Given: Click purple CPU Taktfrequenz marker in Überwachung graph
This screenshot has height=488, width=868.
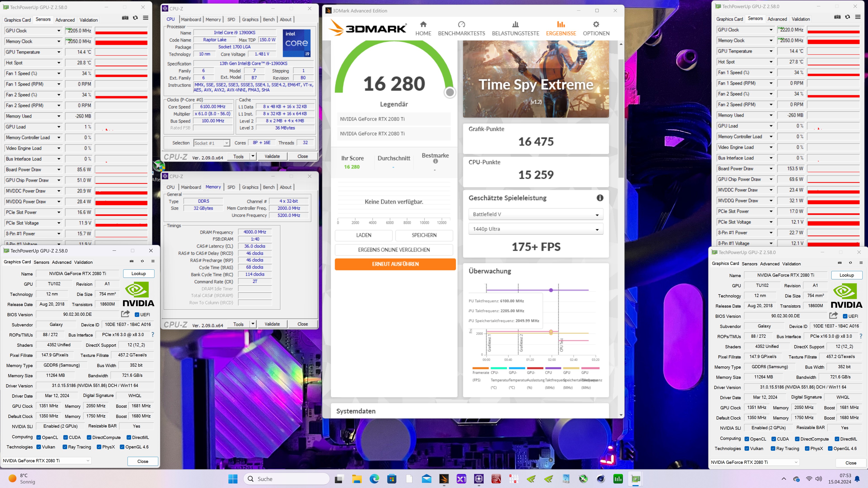Looking at the screenshot, I should tap(551, 290).
